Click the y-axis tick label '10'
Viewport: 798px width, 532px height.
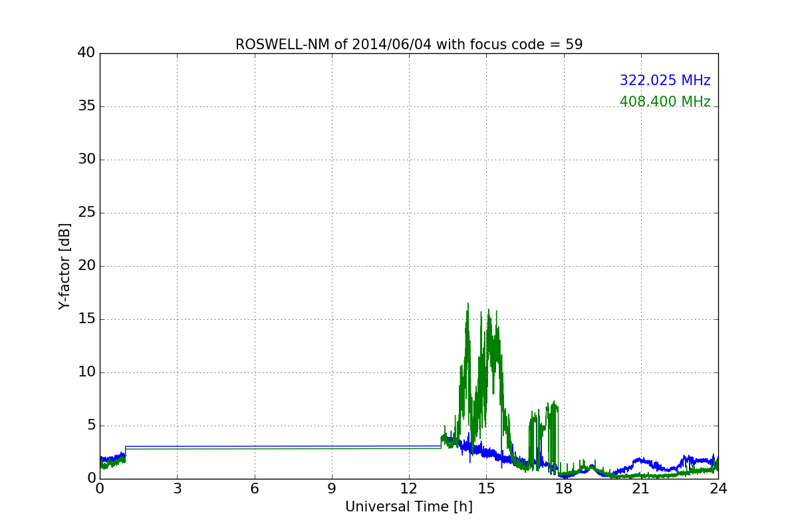86,372
